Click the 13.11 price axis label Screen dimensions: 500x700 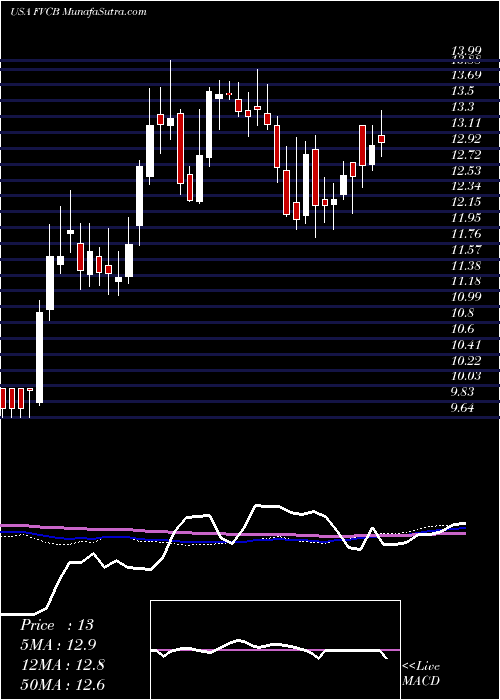click(x=466, y=123)
